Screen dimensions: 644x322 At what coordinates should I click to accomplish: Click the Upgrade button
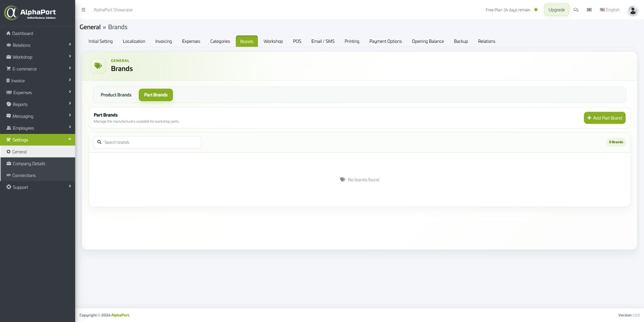(x=556, y=10)
